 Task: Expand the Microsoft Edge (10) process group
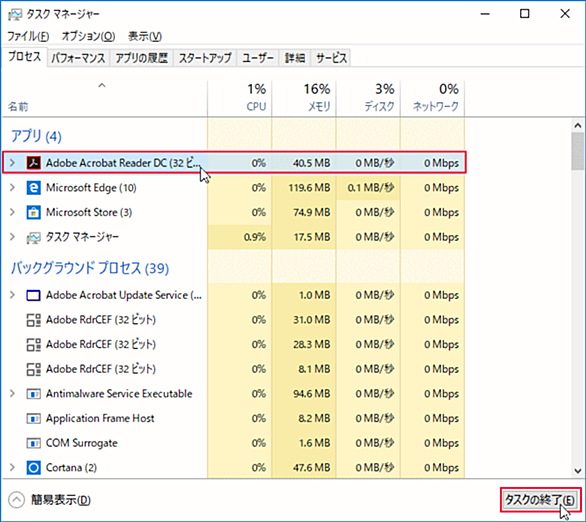point(12,188)
